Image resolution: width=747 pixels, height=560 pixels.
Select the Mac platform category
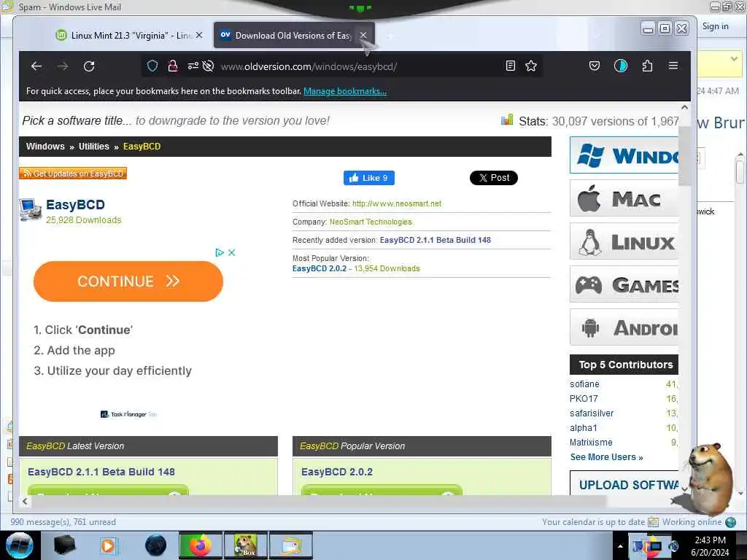[x=624, y=198]
